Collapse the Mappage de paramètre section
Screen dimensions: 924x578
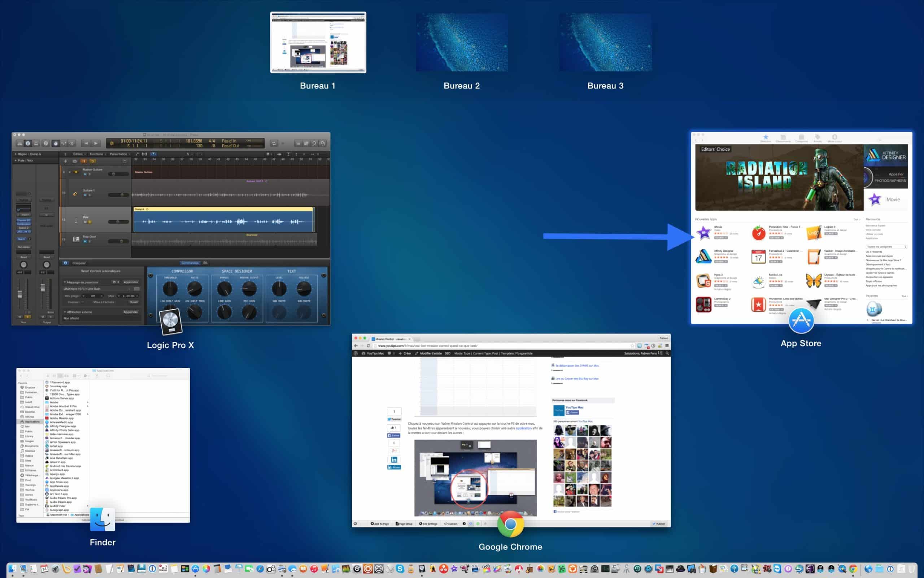pyautogui.click(x=65, y=282)
